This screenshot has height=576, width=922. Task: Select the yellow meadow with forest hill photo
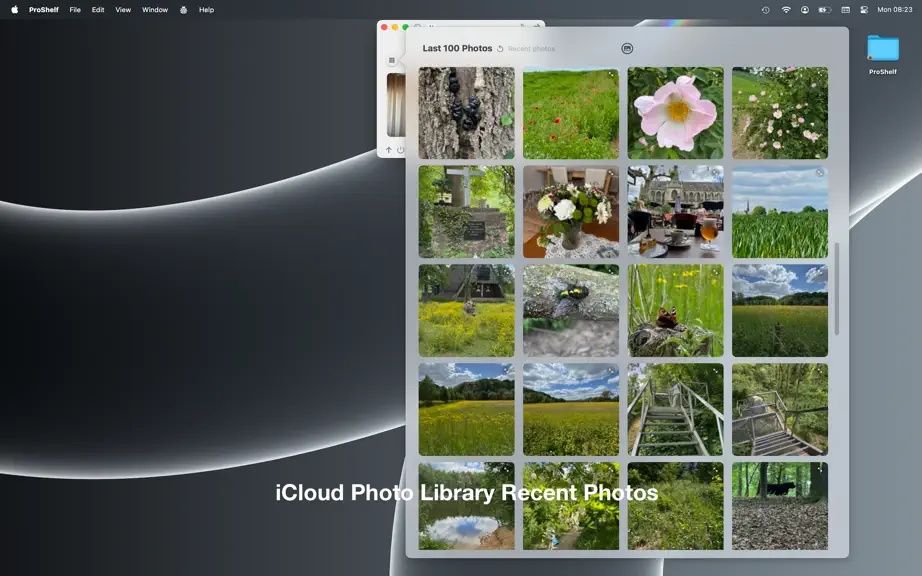(466, 409)
